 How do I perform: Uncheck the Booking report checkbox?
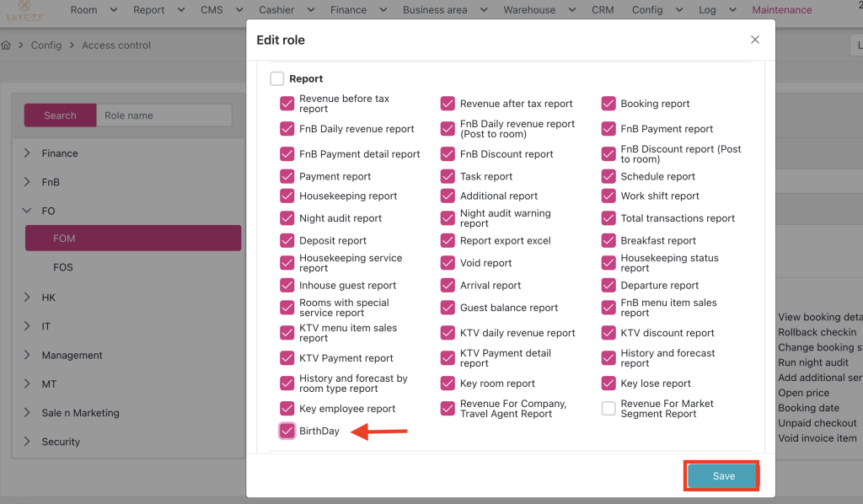coord(608,104)
